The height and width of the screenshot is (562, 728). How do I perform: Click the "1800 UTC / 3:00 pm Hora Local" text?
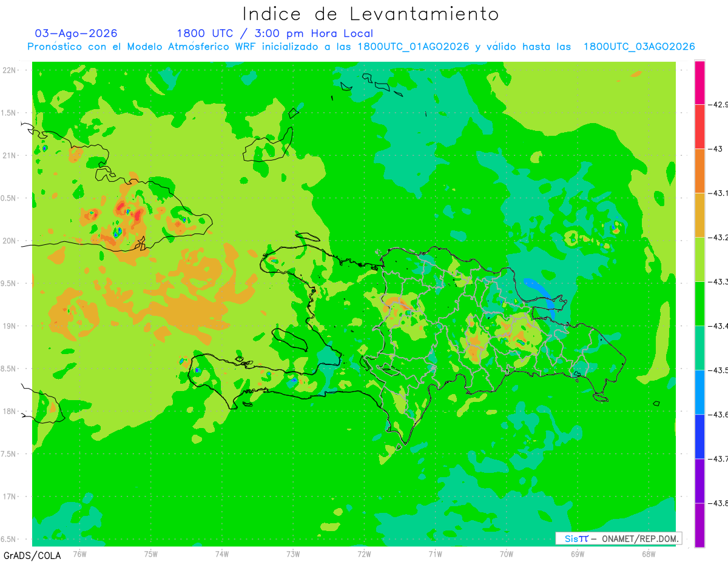[x=275, y=33]
